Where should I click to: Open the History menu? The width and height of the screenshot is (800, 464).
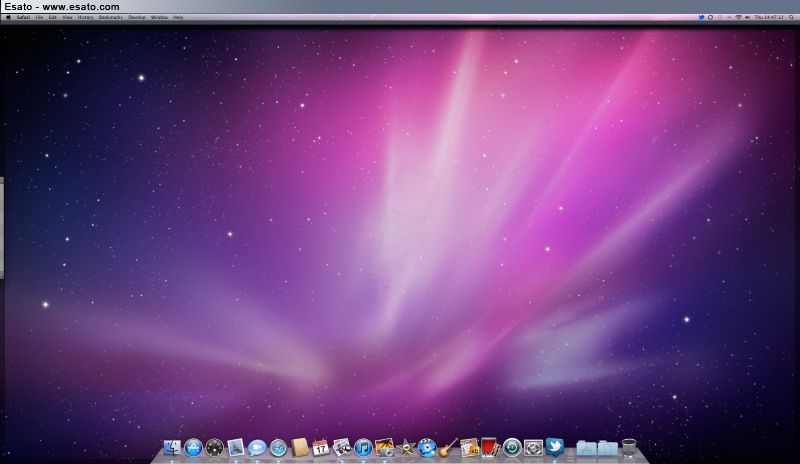[85, 17]
